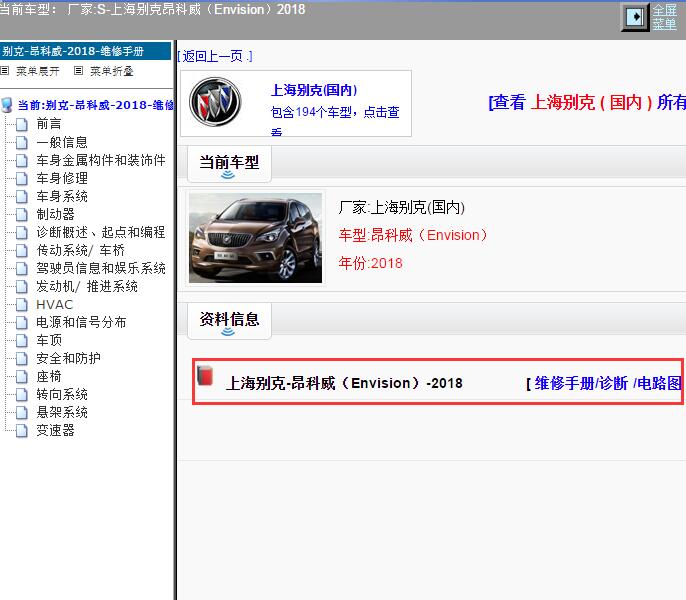Open 一般信息 tree item
Viewport: 686px width, 600px height.
click(62, 142)
